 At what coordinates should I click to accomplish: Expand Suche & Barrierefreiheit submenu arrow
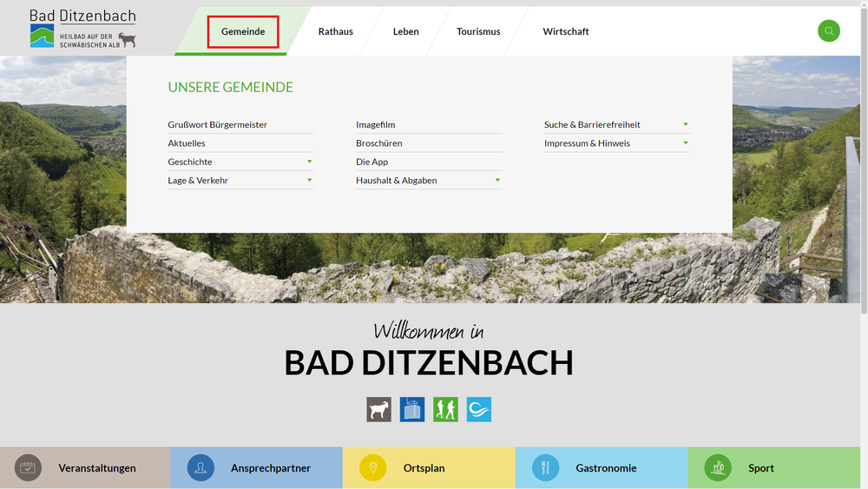tap(686, 124)
